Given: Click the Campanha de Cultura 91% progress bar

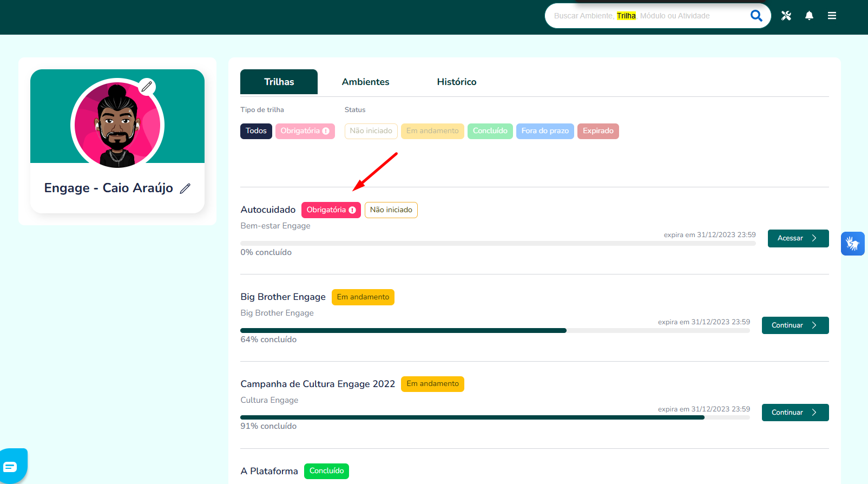Looking at the screenshot, I should [495, 417].
